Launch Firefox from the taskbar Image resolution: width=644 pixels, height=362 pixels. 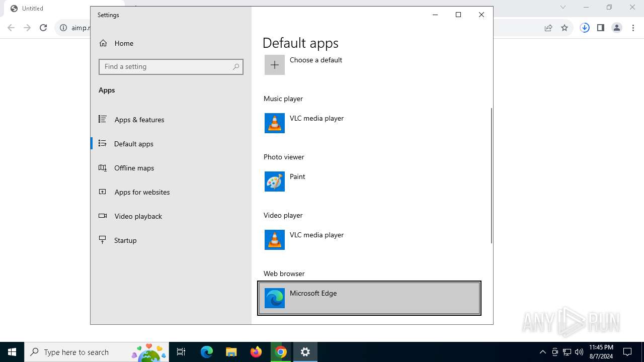click(x=256, y=352)
